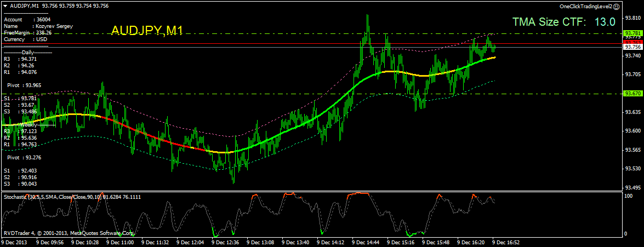Click the 93.495 price axis label
The width and height of the screenshot is (644, 247).
click(x=632, y=187)
